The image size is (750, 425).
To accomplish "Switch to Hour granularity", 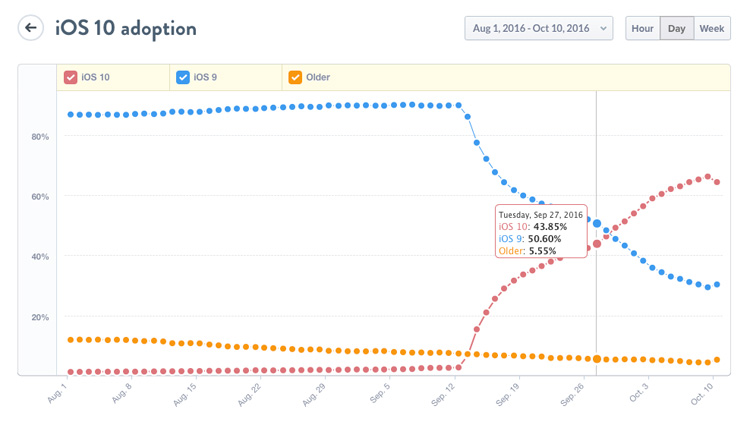I will pyautogui.click(x=642, y=28).
